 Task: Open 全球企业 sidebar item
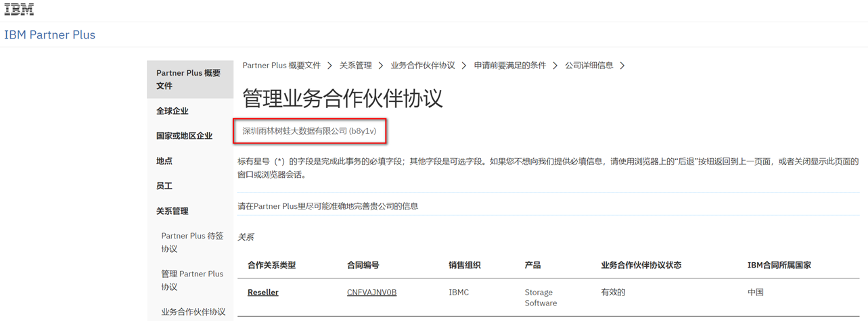point(173,111)
